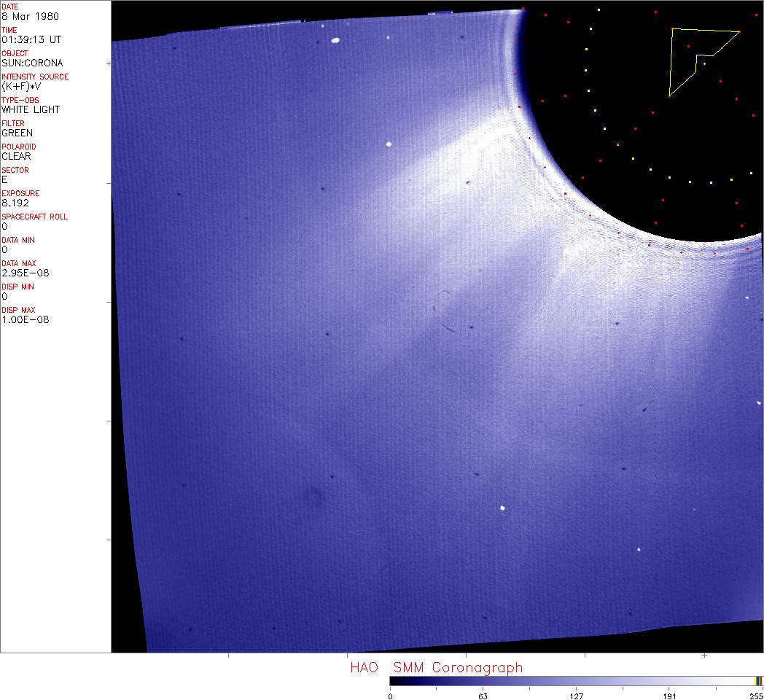This screenshot has height=700, width=764.
Task: Click the intensity color scale bar
Action: [x=577, y=681]
